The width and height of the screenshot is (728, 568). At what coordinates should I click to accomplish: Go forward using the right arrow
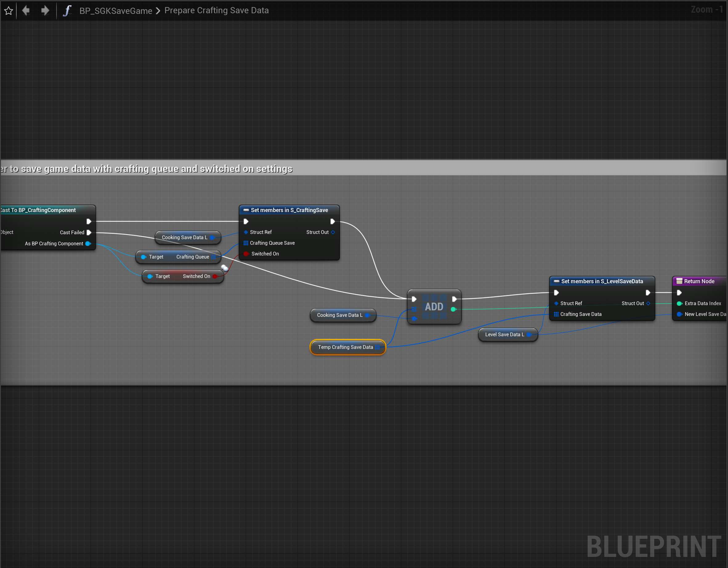[45, 11]
